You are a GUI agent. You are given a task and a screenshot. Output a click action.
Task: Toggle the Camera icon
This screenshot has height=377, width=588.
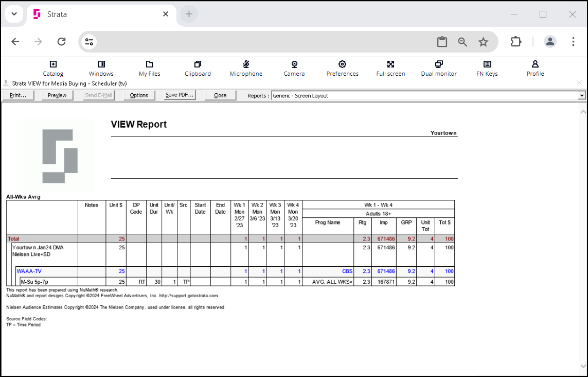pyautogui.click(x=294, y=64)
